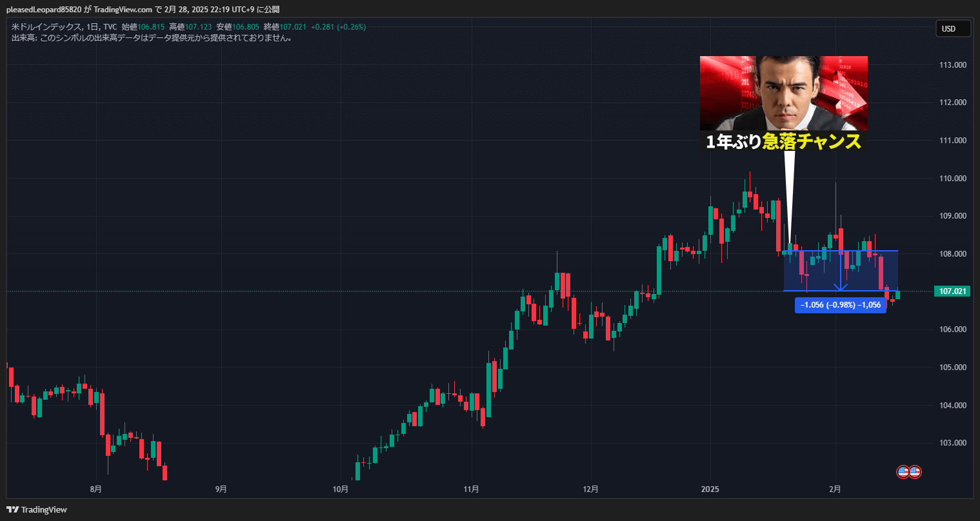Click the 113.000 price scale label
The height and width of the screenshot is (521, 980).
pos(952,65)
